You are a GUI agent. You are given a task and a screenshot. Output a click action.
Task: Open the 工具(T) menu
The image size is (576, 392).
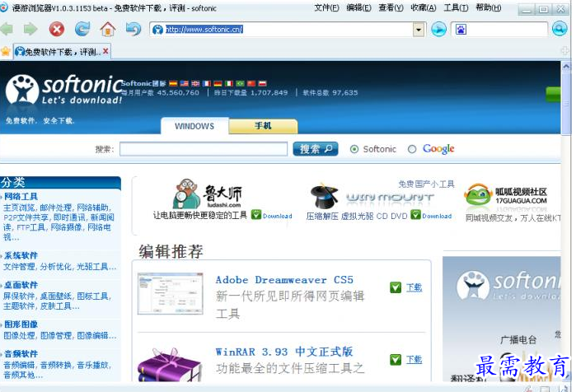[x=456, y=7]
